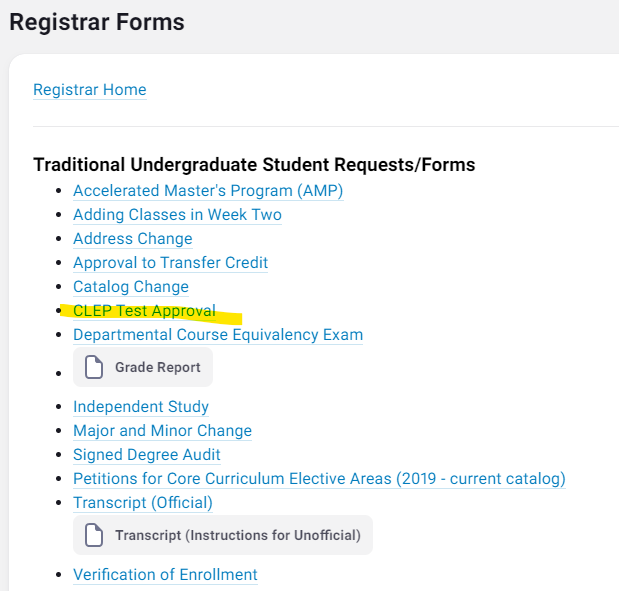Request Transcript (Official) link
This screenshot has height=591, width=619.
(x=143, y=503)
